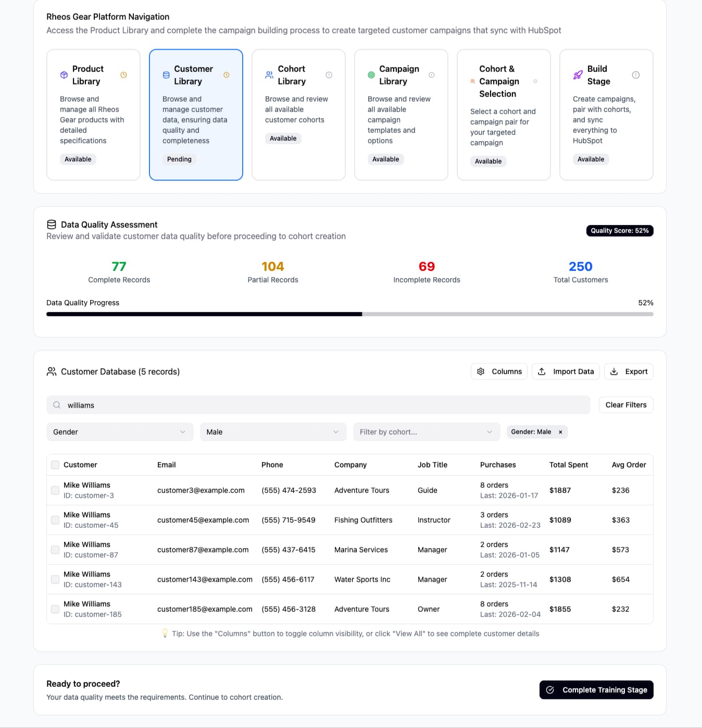Click the info icon on Campaign Library card

point(432,75)
